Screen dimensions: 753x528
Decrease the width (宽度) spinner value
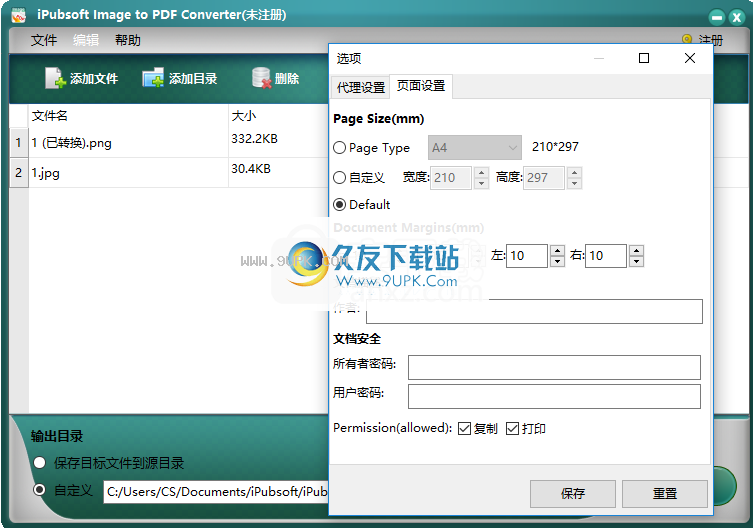coord(481,184)
